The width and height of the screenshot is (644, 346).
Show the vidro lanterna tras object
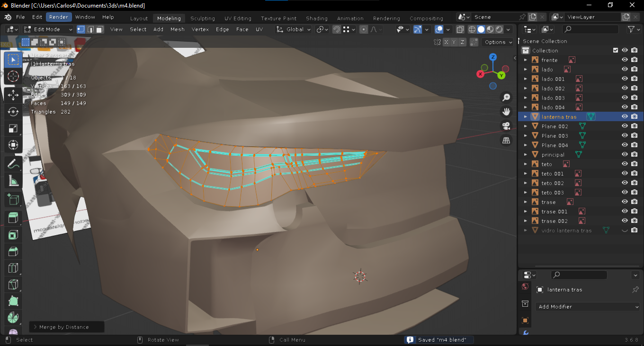(625, 230)
